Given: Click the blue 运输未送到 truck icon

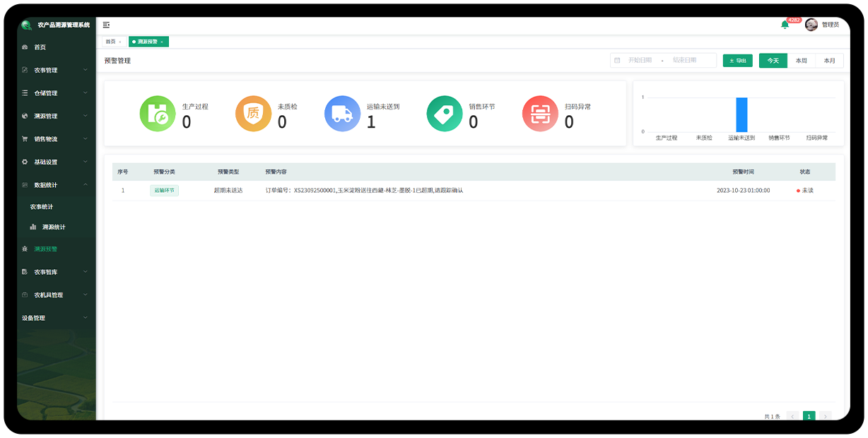Looking at the screenshot, I should click(x=342, y=114).
